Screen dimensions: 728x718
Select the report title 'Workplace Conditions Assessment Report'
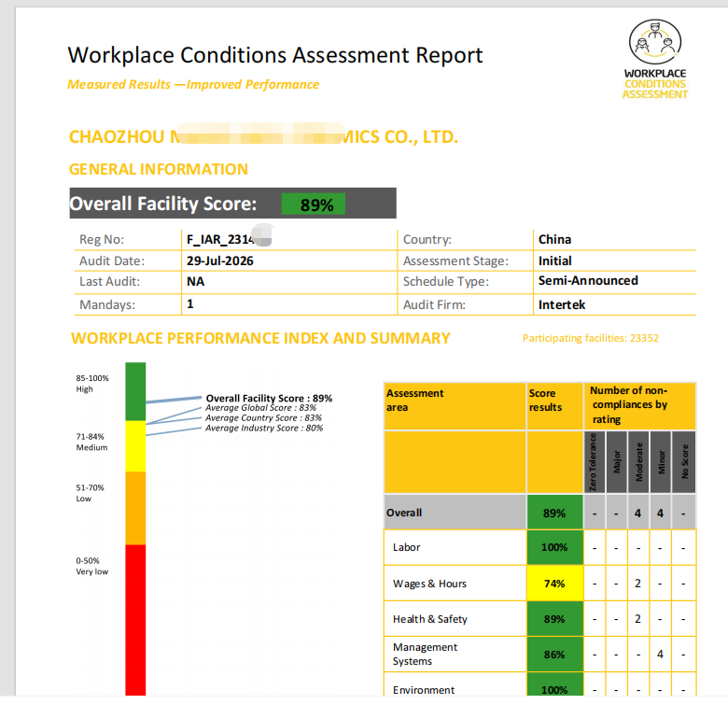(274, 55)
